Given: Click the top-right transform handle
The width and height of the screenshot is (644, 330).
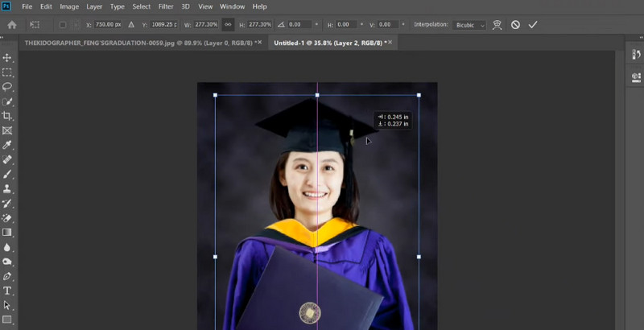Looking at the screenshot, I should tap(419, 95).
